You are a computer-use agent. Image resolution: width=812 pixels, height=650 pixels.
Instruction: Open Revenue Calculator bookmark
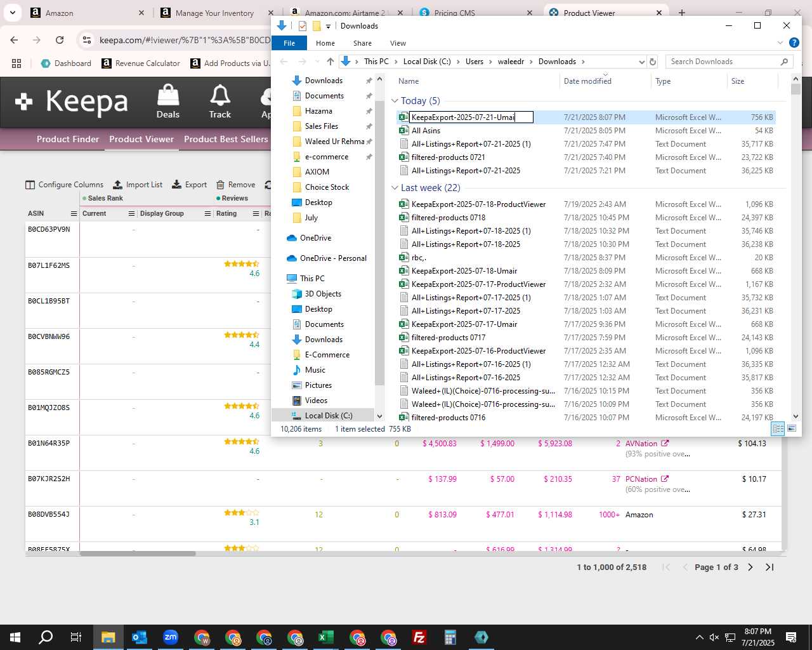click(x=141, y=63)
